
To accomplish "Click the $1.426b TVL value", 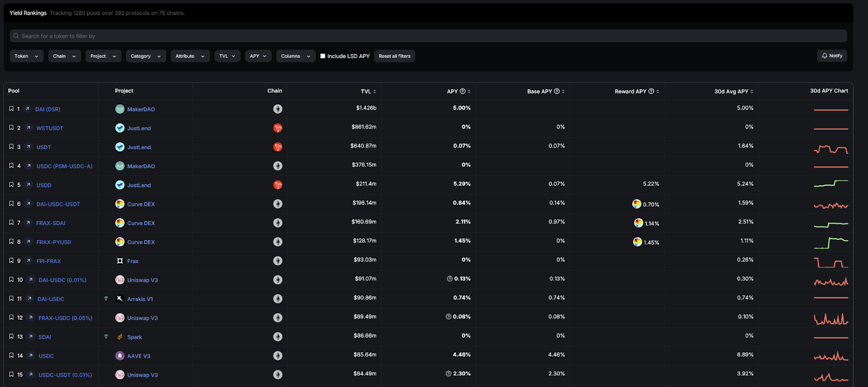I will (x=366, y=108).
